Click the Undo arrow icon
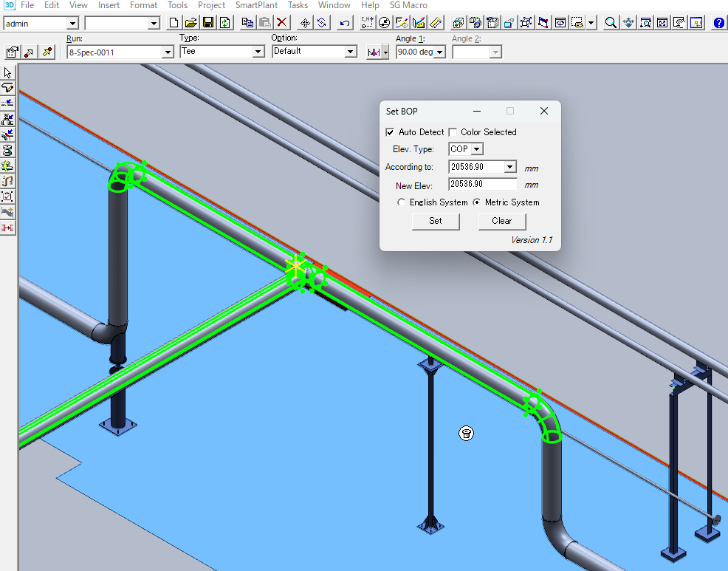728x571 pixels. pyautogui.click(x=345, y=23)
